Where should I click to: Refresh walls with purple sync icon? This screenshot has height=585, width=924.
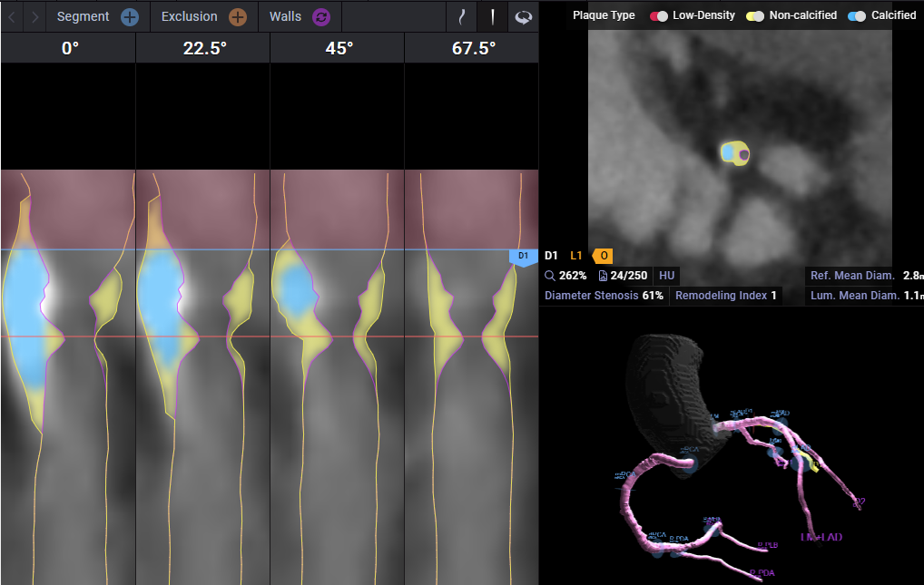(321, 17)
